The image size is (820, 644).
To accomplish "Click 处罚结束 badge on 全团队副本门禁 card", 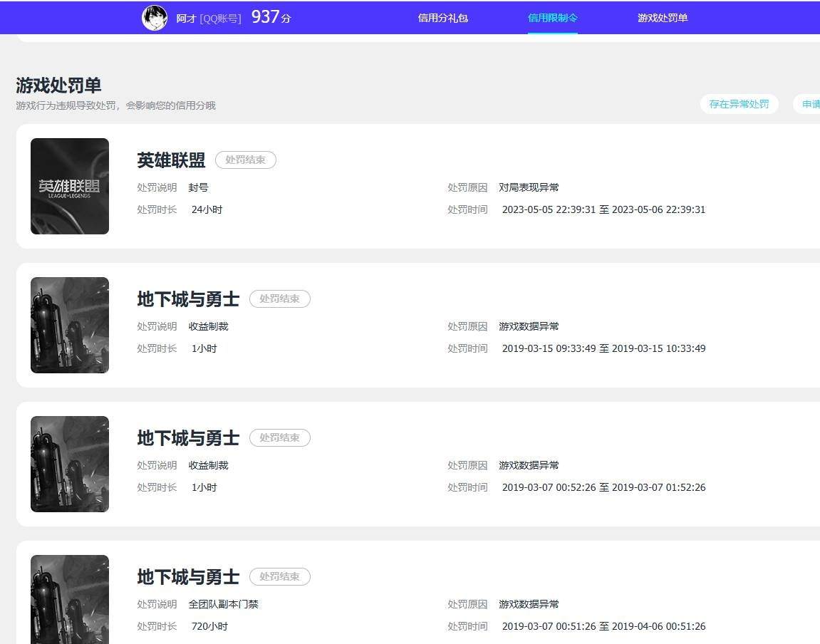I will 280,577.
